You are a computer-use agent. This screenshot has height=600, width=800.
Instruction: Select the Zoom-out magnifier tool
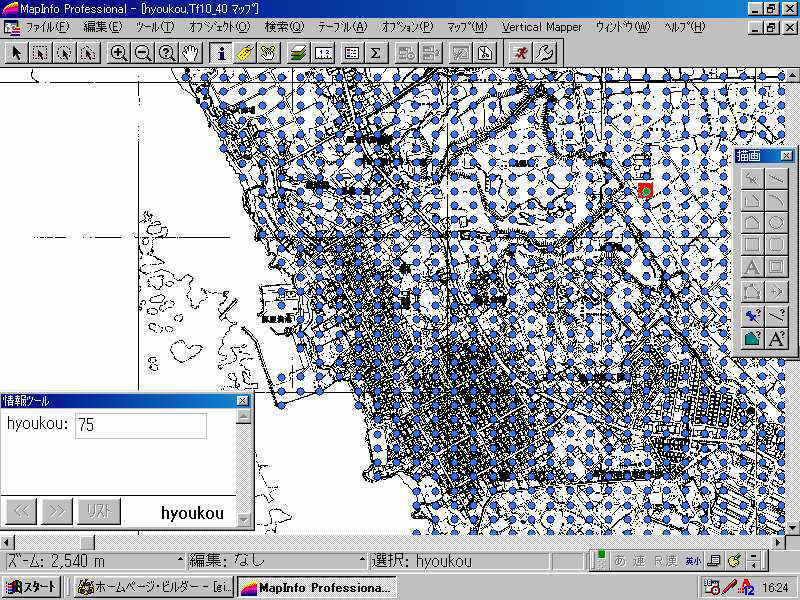coord(143,53)
